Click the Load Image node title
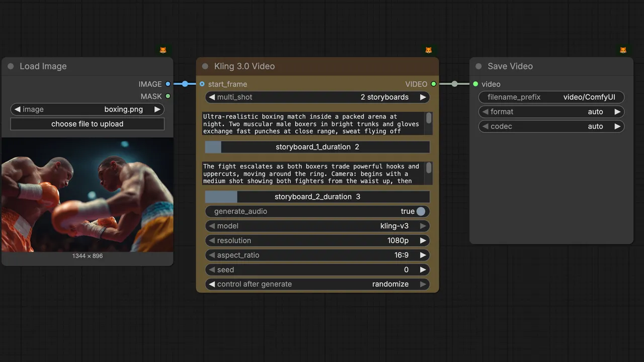This screenshot has width=644, height=362. 43,66
